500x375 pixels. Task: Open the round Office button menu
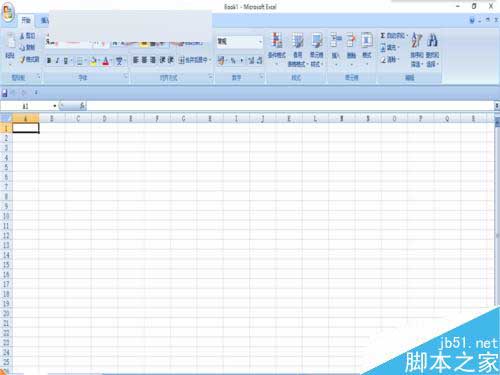pyautogui.click(x=8, y=13)
